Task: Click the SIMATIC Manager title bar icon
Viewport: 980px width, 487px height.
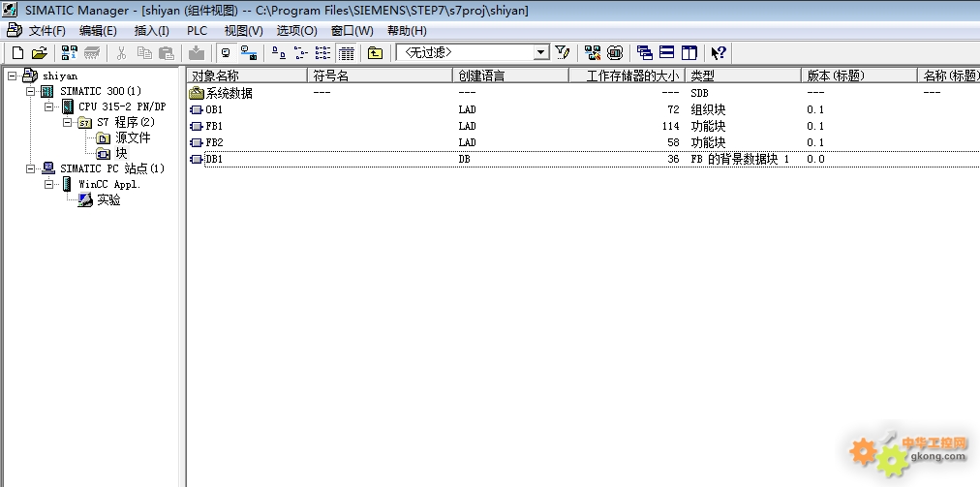Action: tap(10, 10)
